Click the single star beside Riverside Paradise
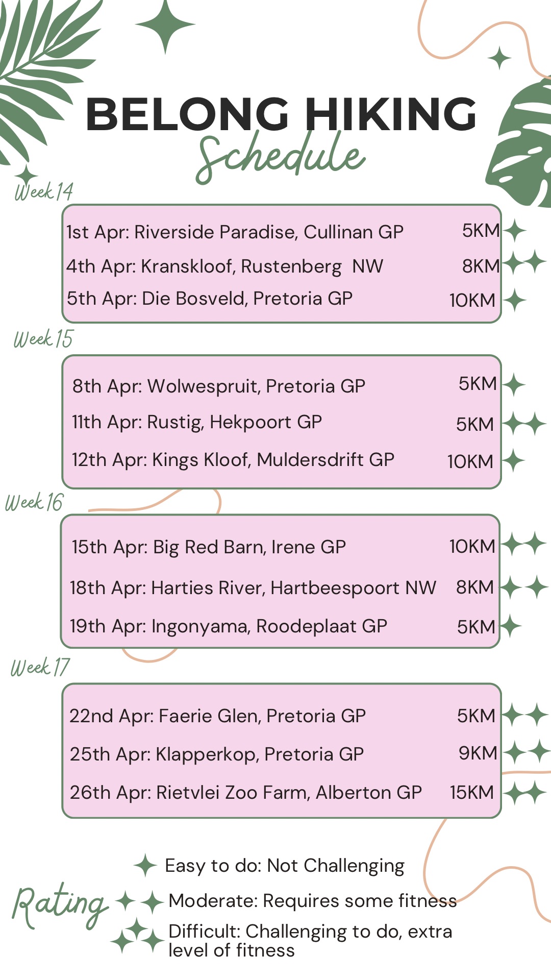The width and height of the screenshot is (551, 980). coord(515,231)
